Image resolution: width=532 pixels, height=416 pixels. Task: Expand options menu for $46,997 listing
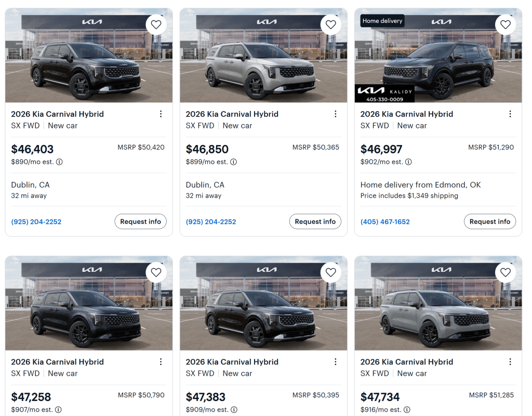point(510,114)
